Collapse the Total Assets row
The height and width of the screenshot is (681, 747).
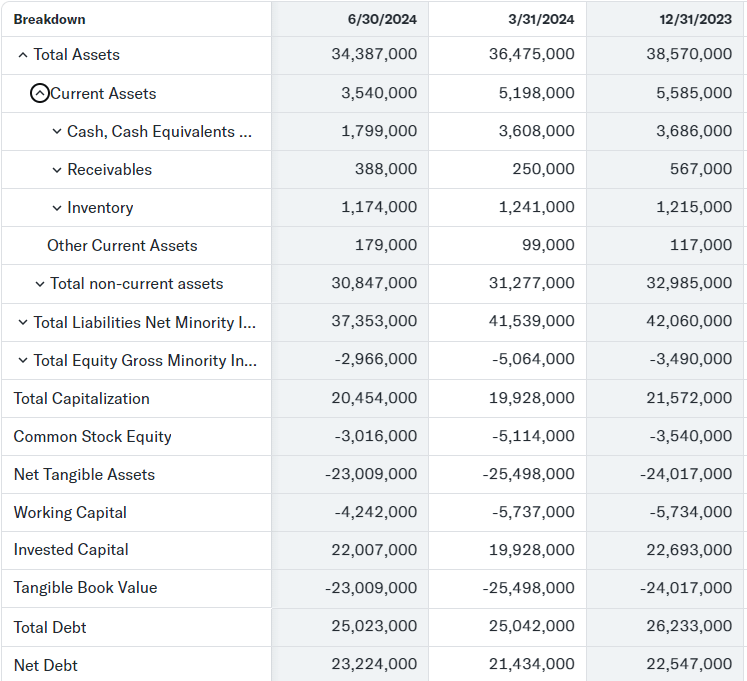[x=23, y=55]
